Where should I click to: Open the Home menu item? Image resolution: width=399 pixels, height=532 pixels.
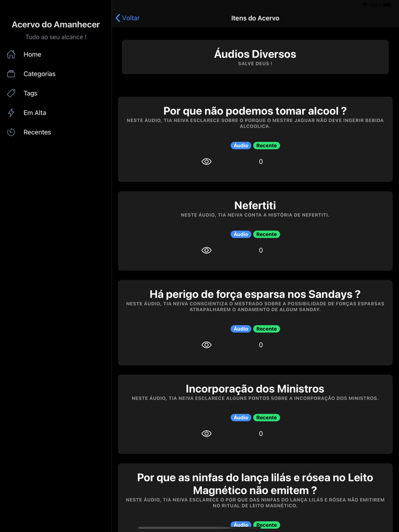click(56, 54)
